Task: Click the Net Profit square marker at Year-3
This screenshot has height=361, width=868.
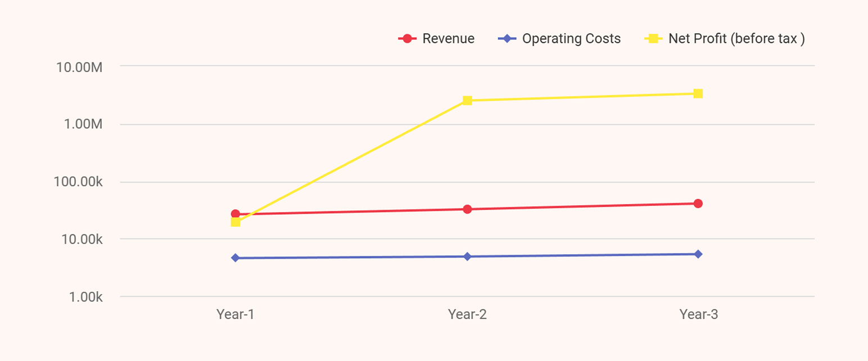Action: [x=697, y=93]
